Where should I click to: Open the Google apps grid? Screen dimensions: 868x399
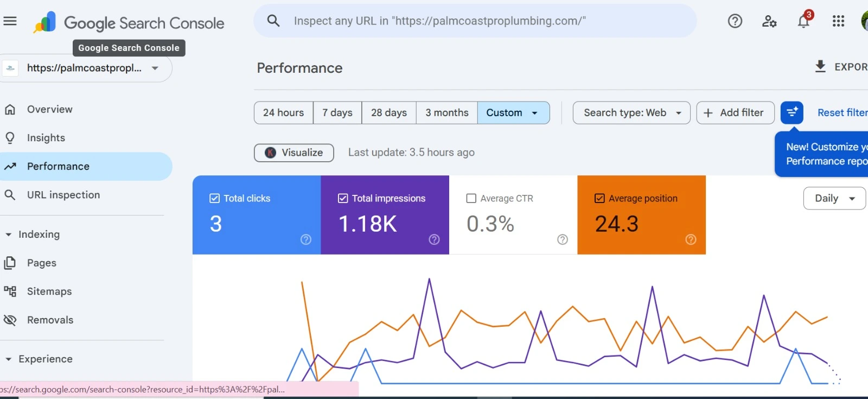(x=838, y=21)
